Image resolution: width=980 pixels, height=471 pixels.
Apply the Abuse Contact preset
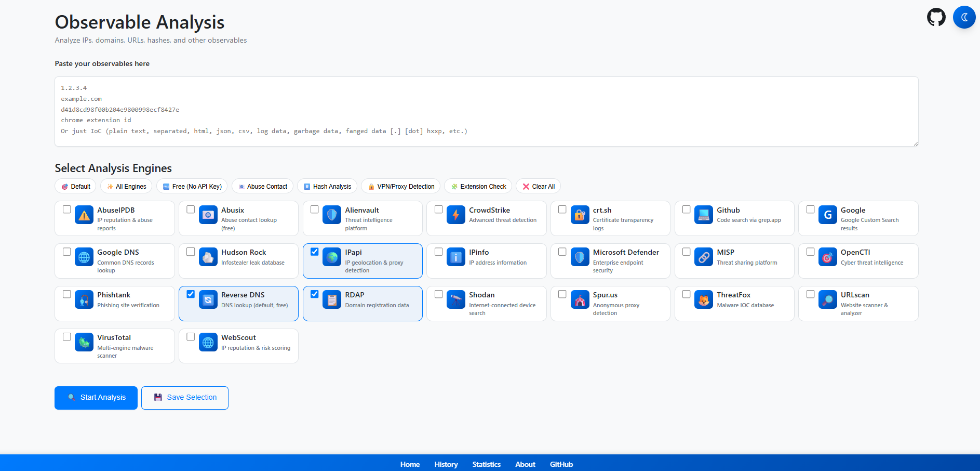[x=262, y=186]
